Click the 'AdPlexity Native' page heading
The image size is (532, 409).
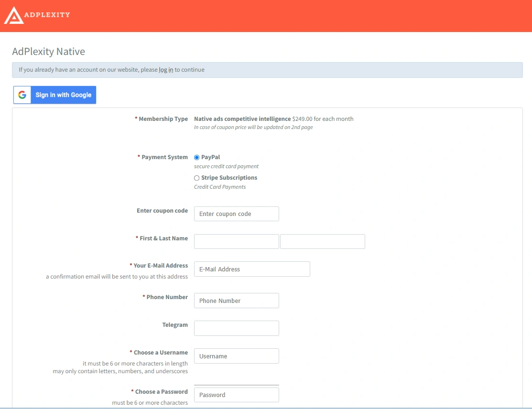click(x=49, y=52)
